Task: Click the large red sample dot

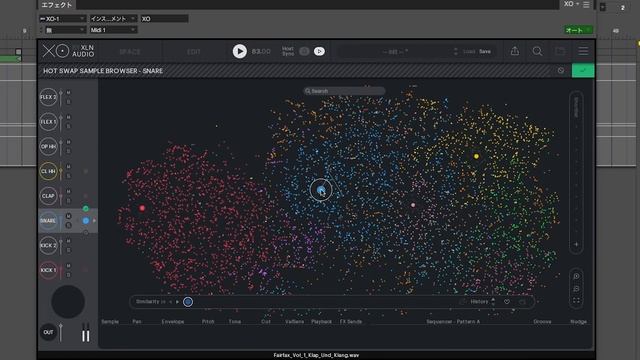Action: click(x=142, y=208)
